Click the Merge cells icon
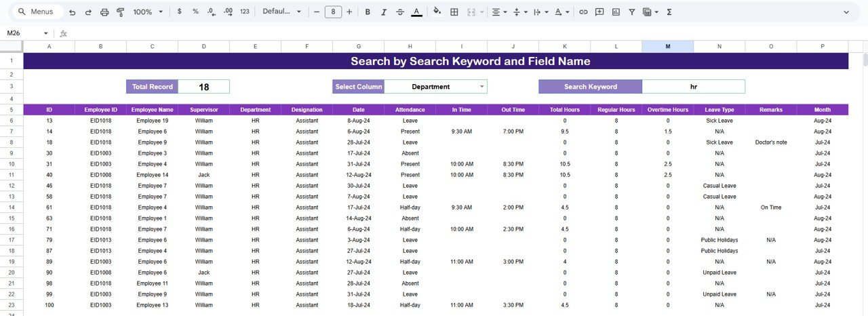Screen dimensions: 868x316 [470, 12]
